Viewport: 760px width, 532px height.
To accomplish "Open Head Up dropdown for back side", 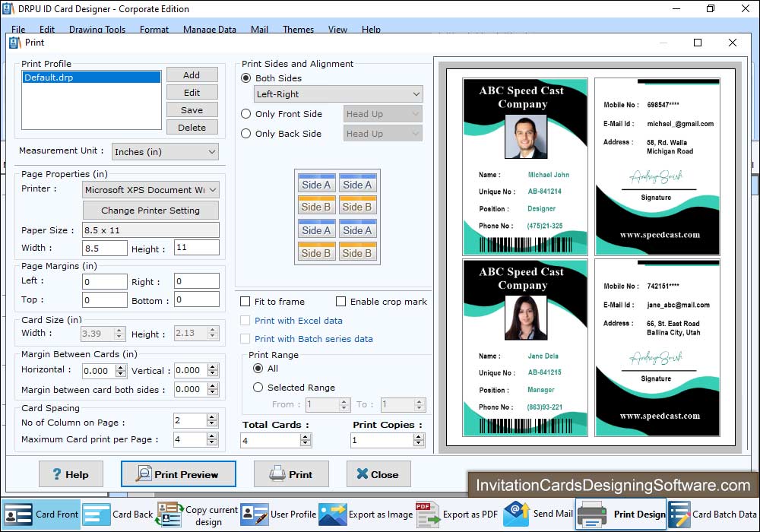I will tap(383, 133).
